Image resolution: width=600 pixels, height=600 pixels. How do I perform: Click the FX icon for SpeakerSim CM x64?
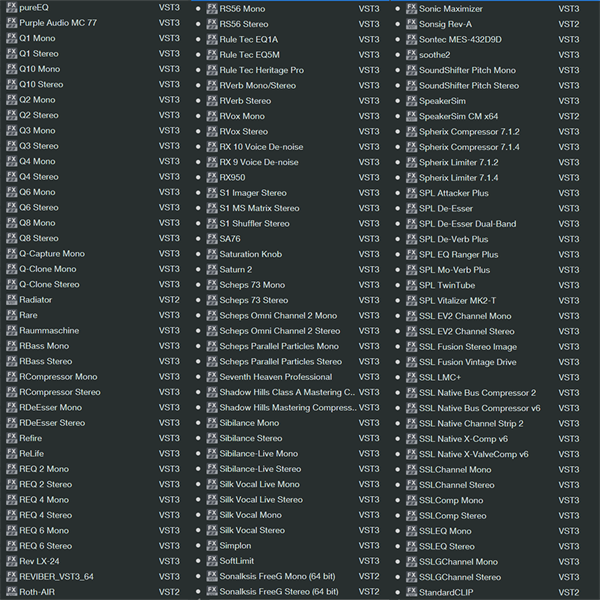(411, 116)
